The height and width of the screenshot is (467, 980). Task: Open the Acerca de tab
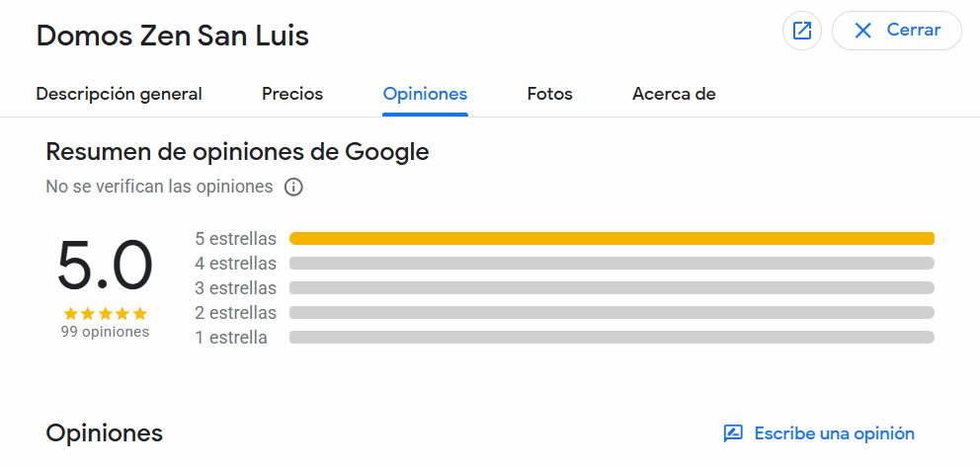click(x=674, y=95)
